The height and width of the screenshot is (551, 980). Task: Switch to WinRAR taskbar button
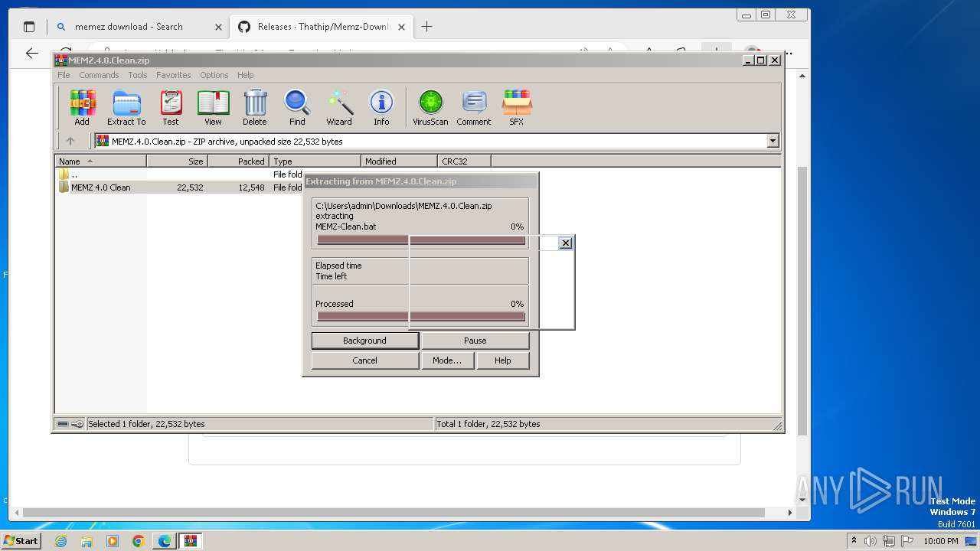pyautogui.click(x=190, y=541)
